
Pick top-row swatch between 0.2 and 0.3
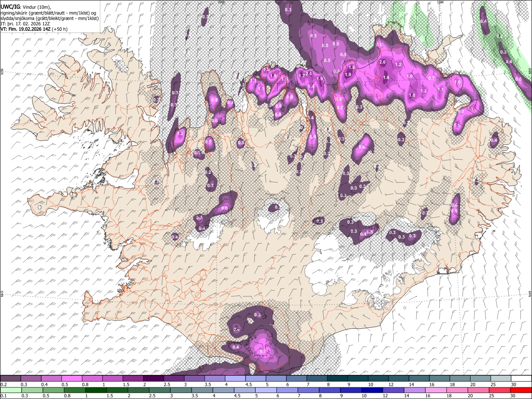point(10,379)
